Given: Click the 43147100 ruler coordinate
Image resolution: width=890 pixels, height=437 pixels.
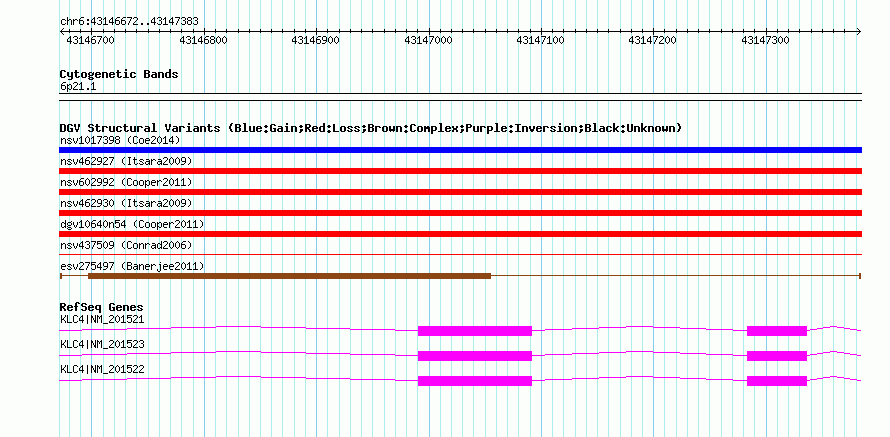Looking at the screenshot, I should pyautogui.click(x=540, y=40).
